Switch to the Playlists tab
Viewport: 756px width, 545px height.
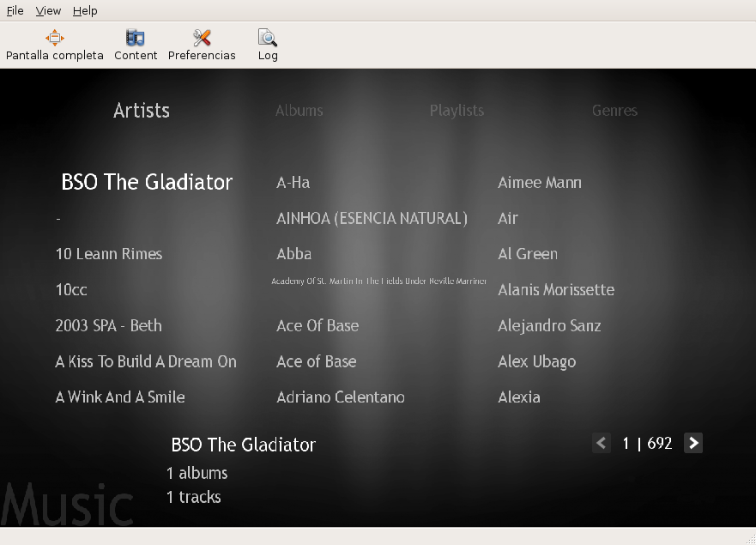coord(457,110)
